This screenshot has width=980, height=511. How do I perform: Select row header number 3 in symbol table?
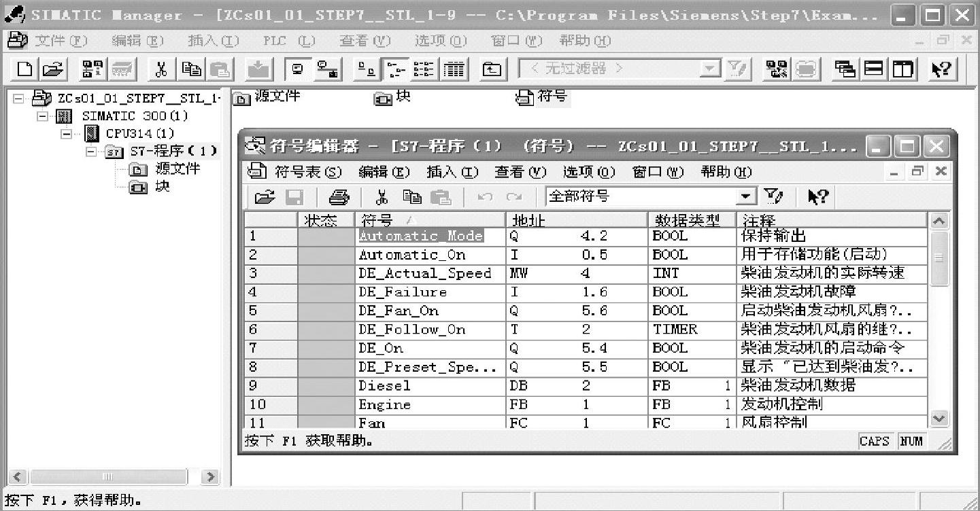[271, 274]
